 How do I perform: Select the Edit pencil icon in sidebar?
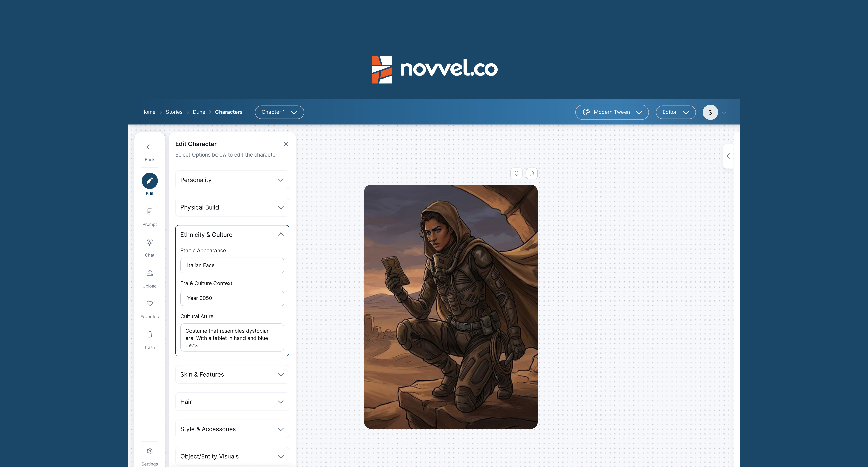click(x=150, y=181)
